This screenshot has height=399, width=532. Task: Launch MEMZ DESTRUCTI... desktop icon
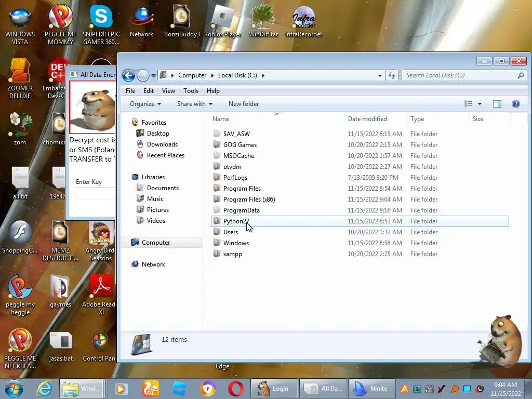pyautogui.click(x=60, y=241)
